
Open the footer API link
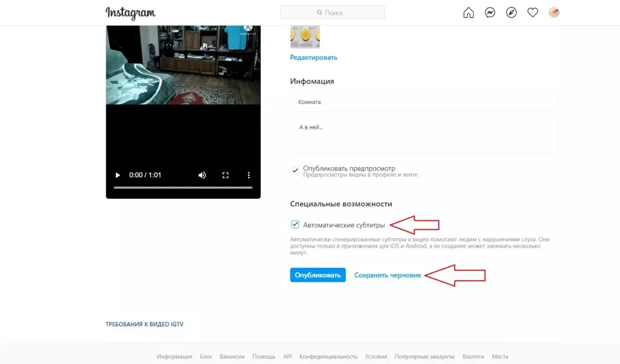[287, 357]
